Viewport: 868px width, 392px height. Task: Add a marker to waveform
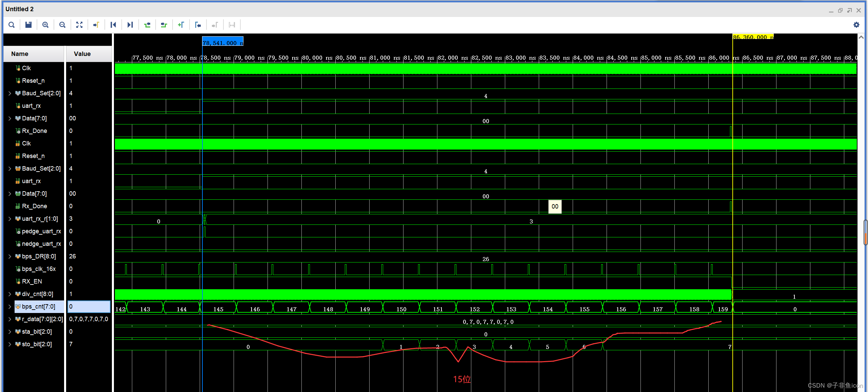[181, 25]
